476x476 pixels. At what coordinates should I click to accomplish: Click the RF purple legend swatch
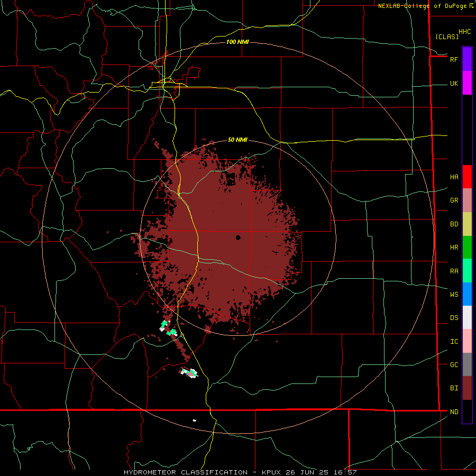[467, 59]
